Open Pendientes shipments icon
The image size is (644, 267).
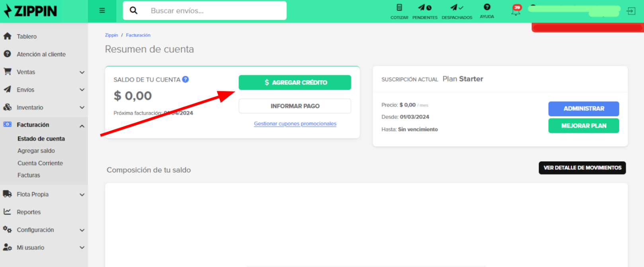click(425, 8)
